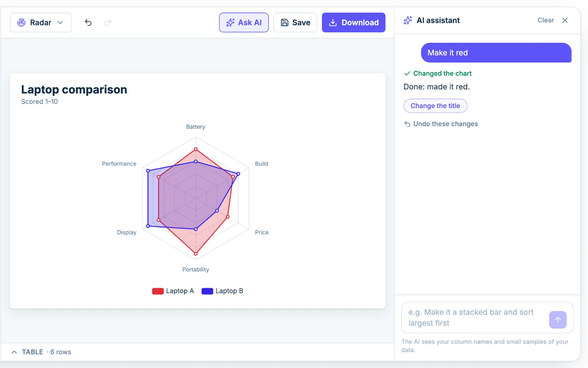This screenshot has height=368, width=588.
Task: Click the "Scored 1–10" subtitle
Action: (x=39, y=102)
